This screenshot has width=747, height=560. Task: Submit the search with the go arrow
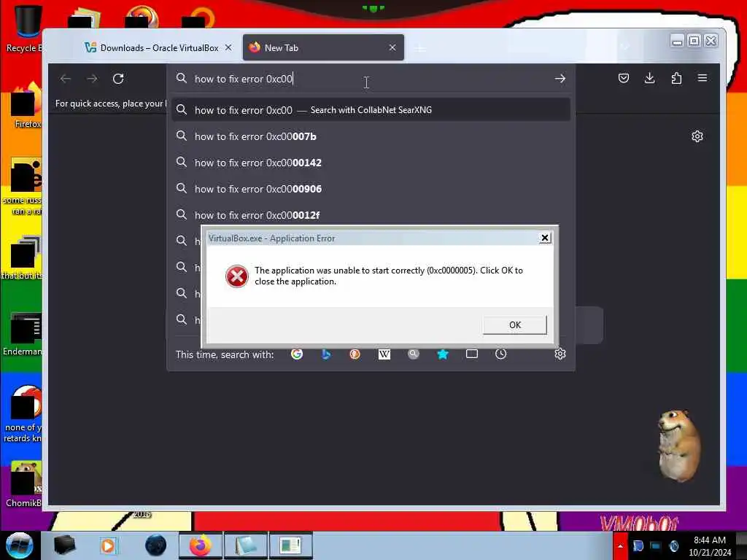click(x=560, y=79)
